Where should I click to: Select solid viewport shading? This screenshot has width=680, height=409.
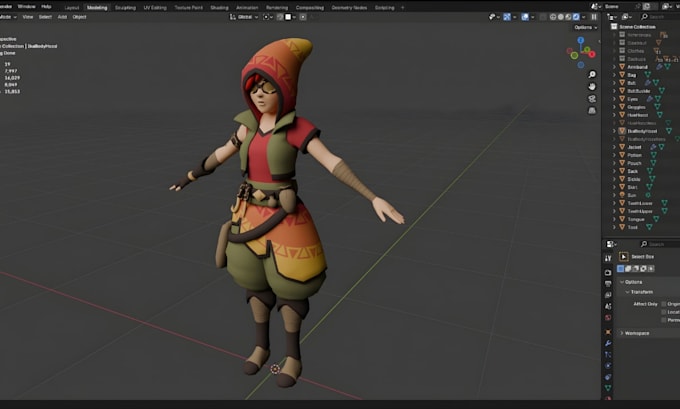click(561, 17)
